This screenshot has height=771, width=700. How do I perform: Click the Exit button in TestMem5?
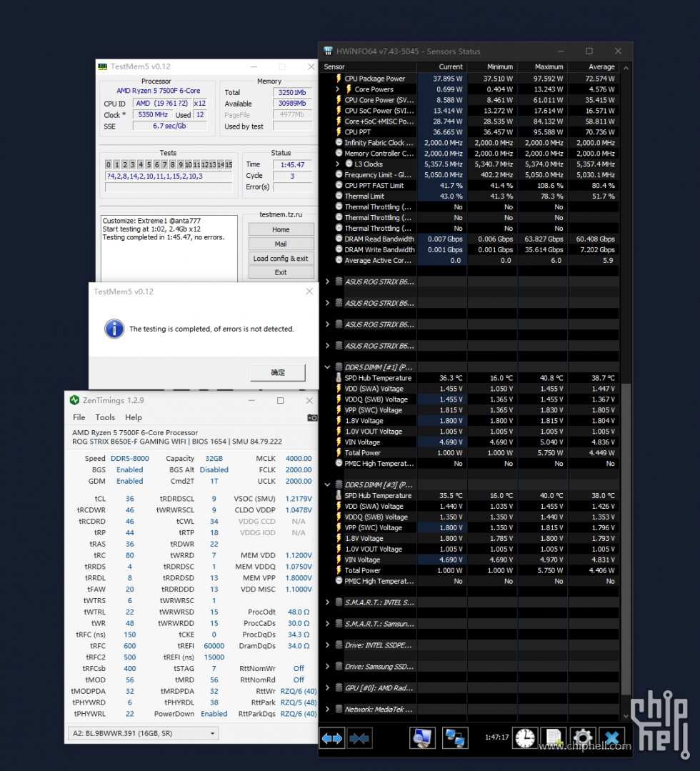[281, 272]
